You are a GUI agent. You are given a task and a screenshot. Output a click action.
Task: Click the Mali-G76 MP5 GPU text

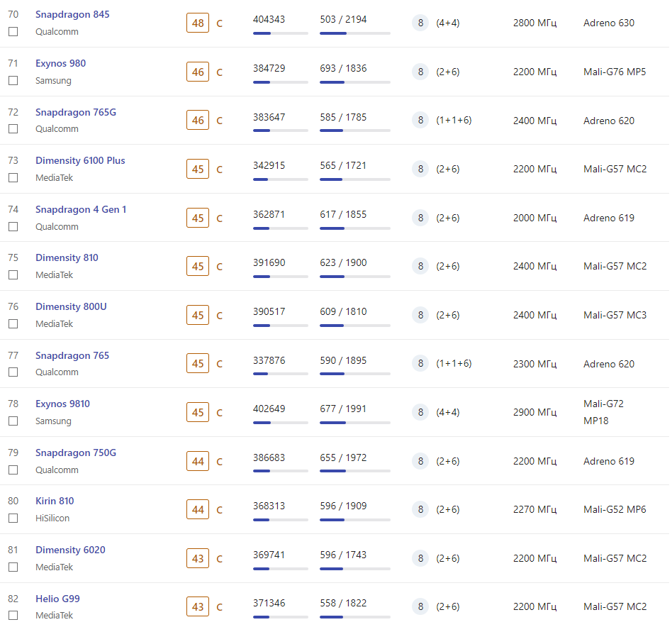click(614, 72)
